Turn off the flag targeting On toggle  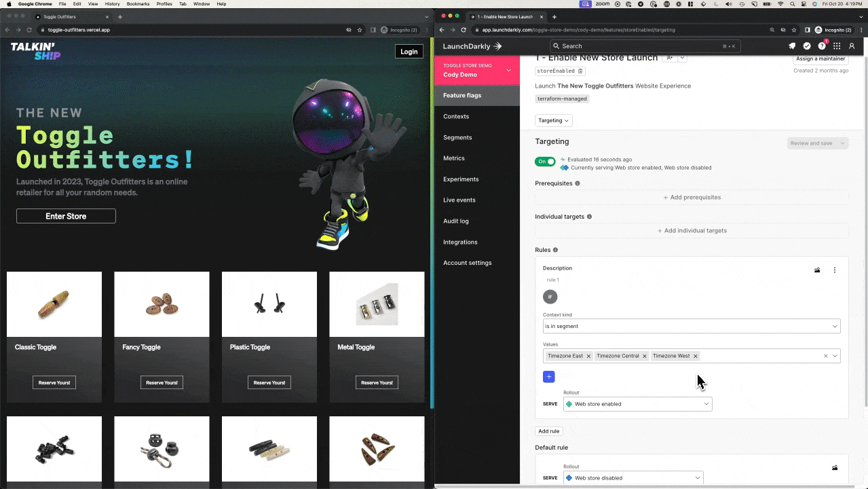point(545,162)
